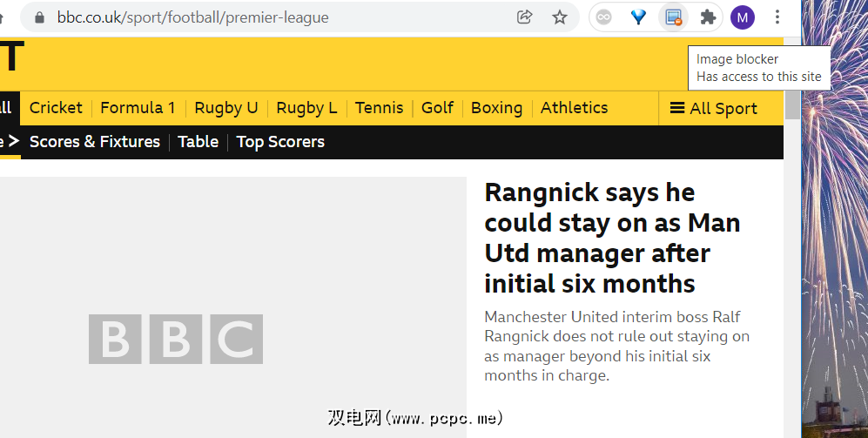
Task: Click the address bar URL
Action: pyautogui.click(x=192, y=17)
